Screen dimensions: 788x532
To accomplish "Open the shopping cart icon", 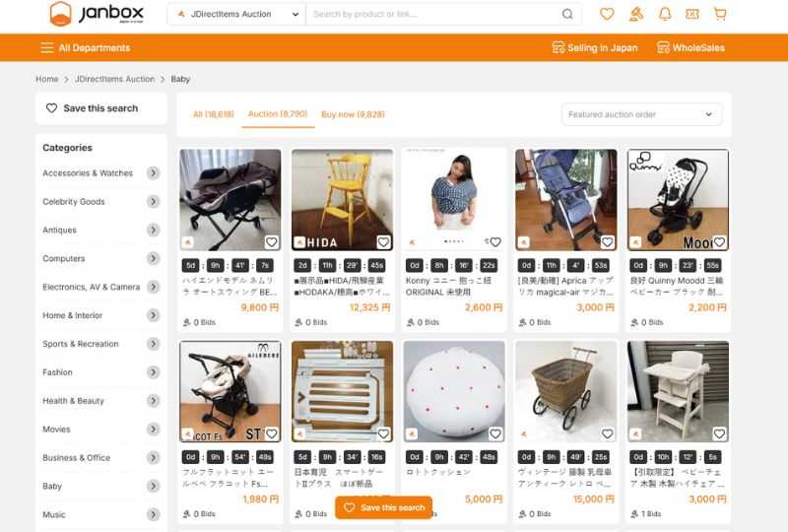I will [720, 14].
